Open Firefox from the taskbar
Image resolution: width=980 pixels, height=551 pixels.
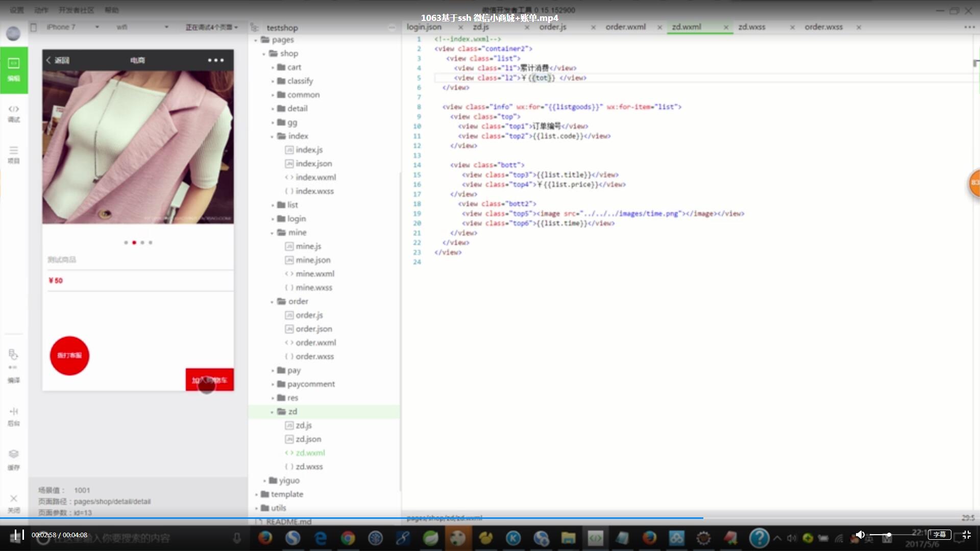coord(265,538)
